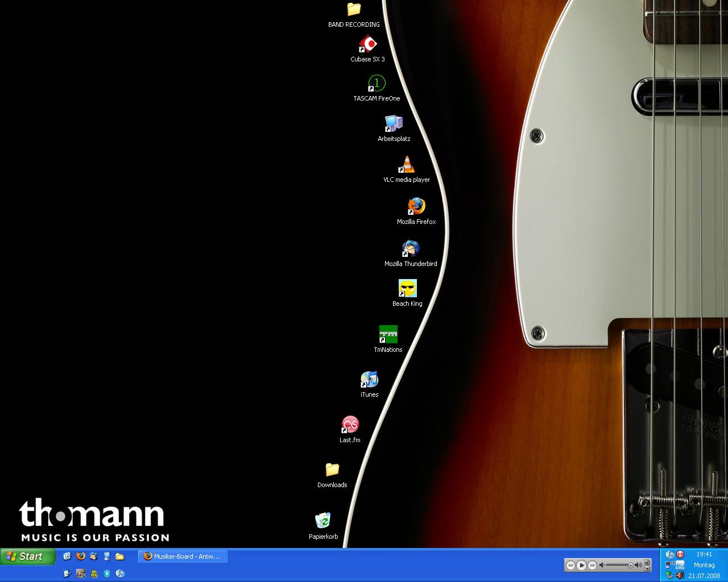Image resolution: width=728 pixels, height=582 pixels.
Task: Select the VLC media player icon
Action: point(407,169)
